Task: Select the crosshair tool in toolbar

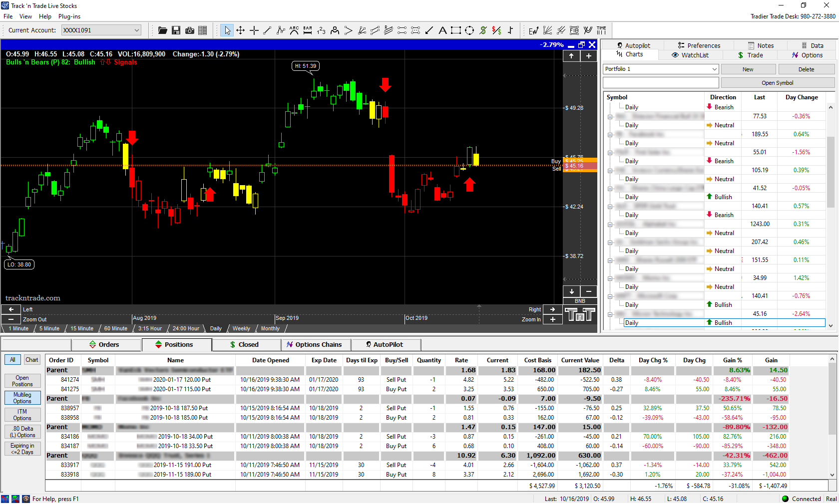Action: (x=254, y=30)
